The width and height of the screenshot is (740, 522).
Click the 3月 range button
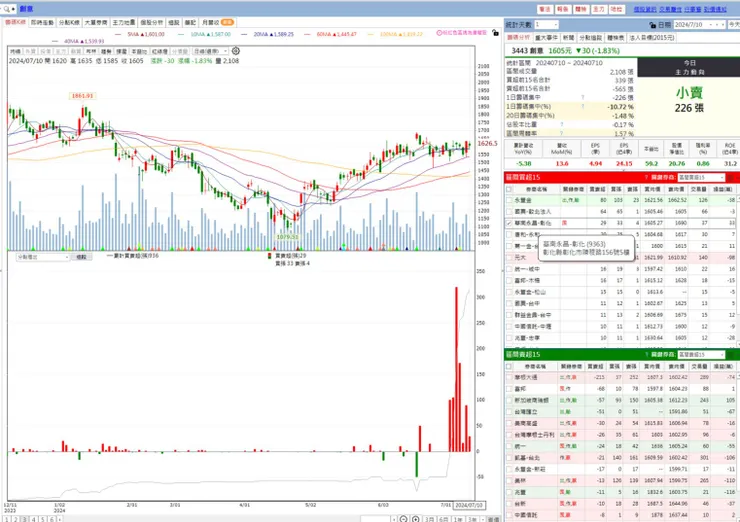click(429, 519)
